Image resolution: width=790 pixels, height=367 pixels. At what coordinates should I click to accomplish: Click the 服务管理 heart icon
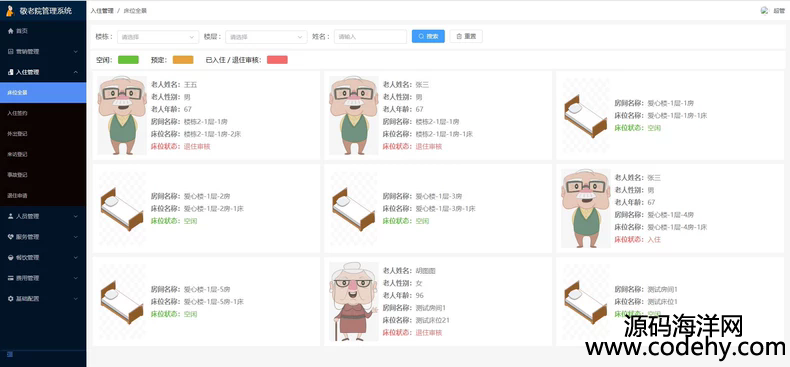[x=11, y=237]
